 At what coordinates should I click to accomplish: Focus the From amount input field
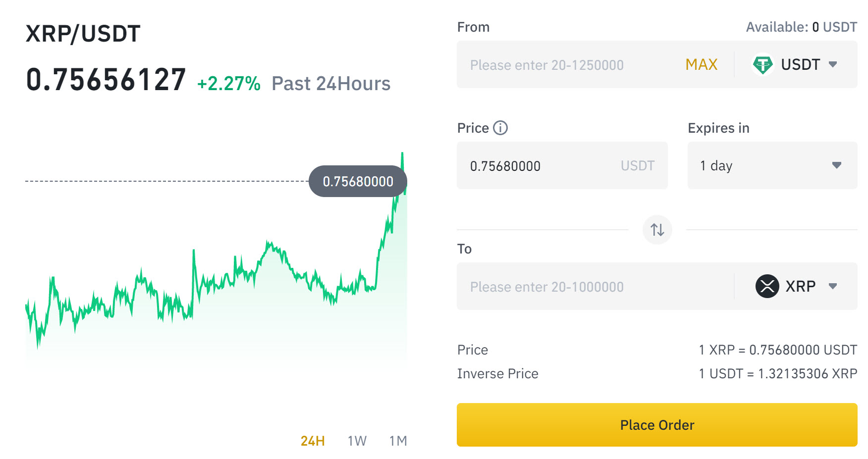tap(570, 64)
